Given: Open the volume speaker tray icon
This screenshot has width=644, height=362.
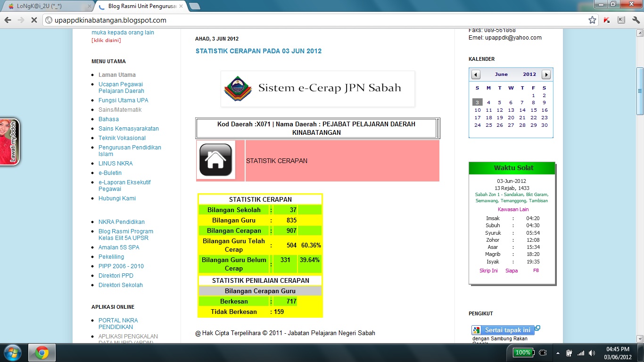Looking at the screenshot, I should pyautogui.click(x=592, y=353).
